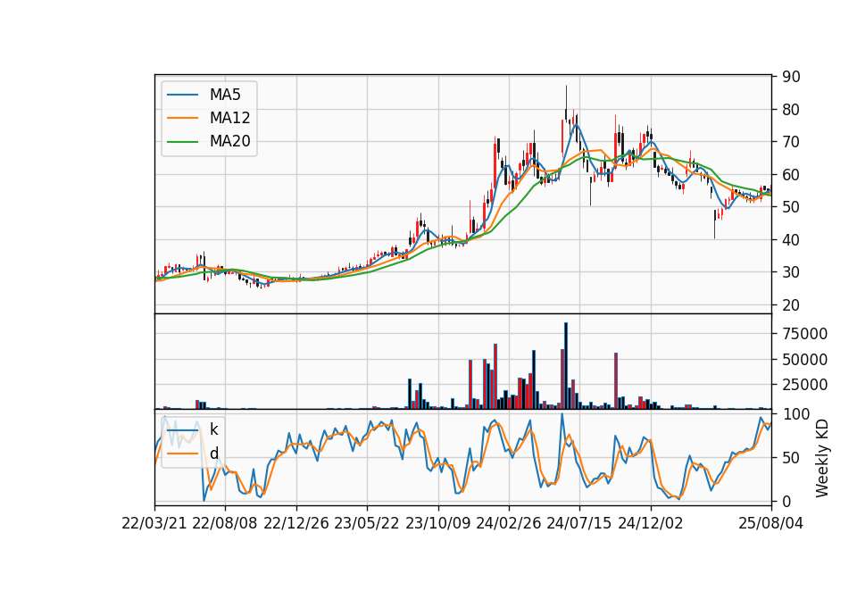The width and height of the screenshot is (857, 616).
Task: Click the d legend entry in KD panel
Action: click(x=213, y=454)
